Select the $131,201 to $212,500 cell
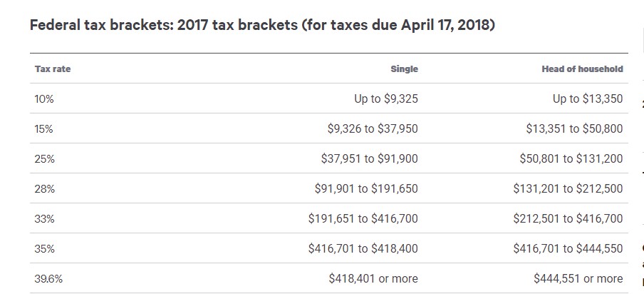 pos(568,189)
